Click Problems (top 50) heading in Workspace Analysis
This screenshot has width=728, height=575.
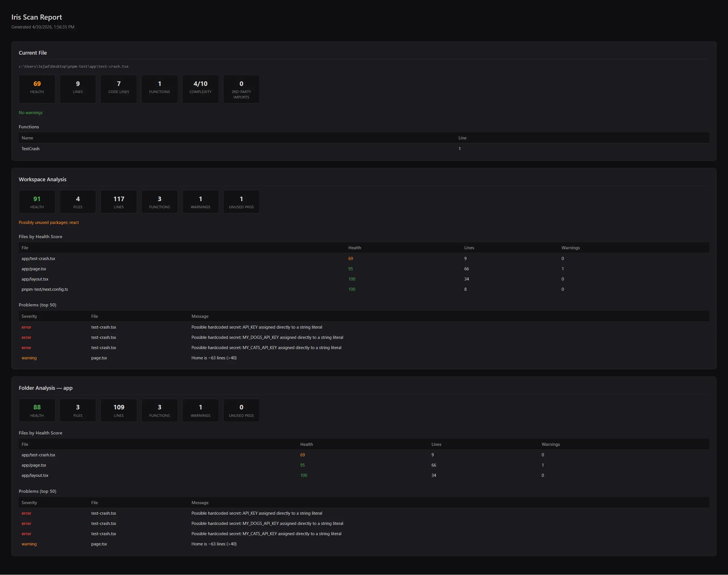click(x=37, y=305)
